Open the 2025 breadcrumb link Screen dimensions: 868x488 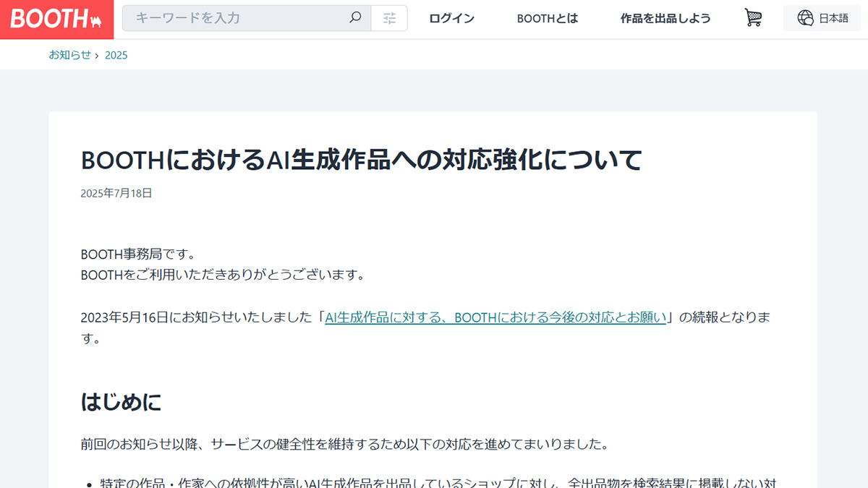(116, 54)
